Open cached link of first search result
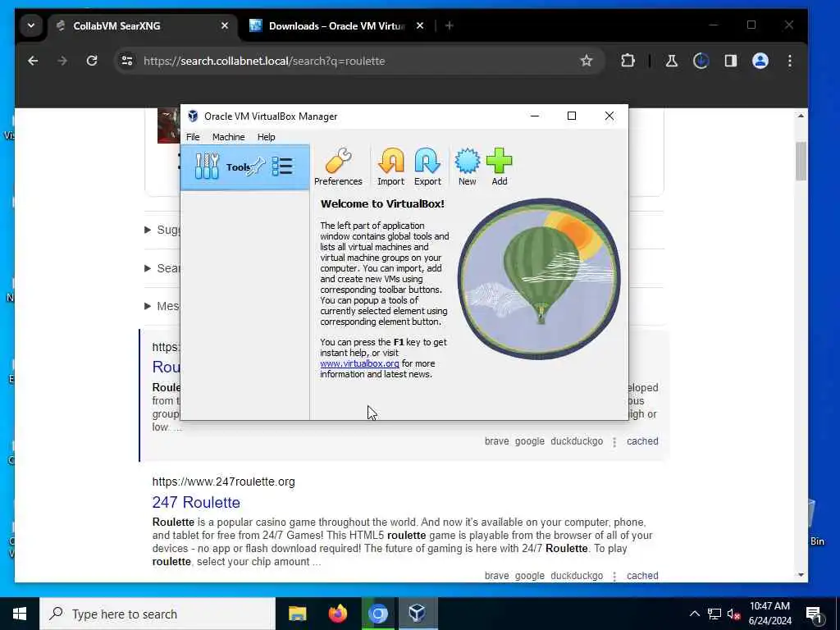 (642, 441)
